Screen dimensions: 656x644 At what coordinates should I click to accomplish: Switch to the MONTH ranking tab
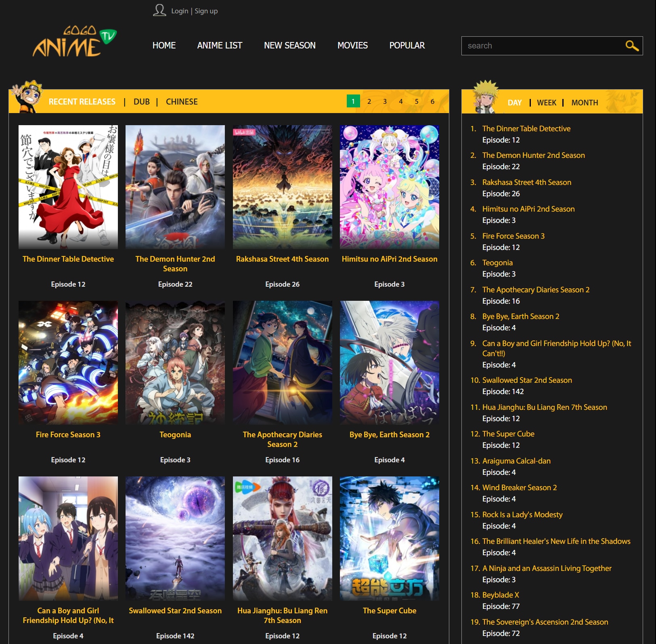[585, 103]
